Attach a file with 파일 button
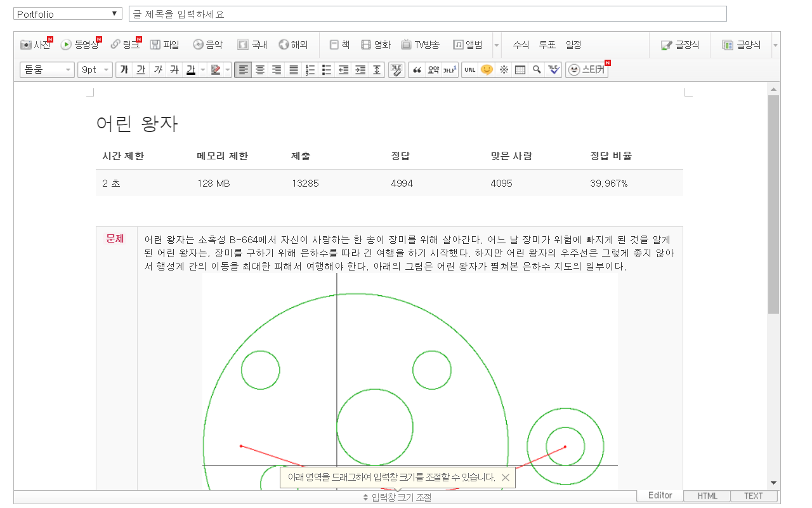The width and height of the screenshot is (812, 508). 164,45
